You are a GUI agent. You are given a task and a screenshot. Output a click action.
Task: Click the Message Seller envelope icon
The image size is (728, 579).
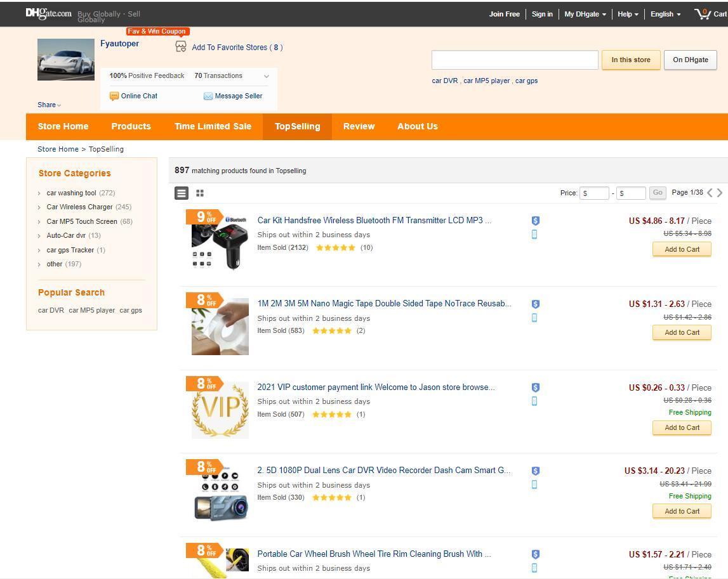pyautogui.click(x=208, y=96)
